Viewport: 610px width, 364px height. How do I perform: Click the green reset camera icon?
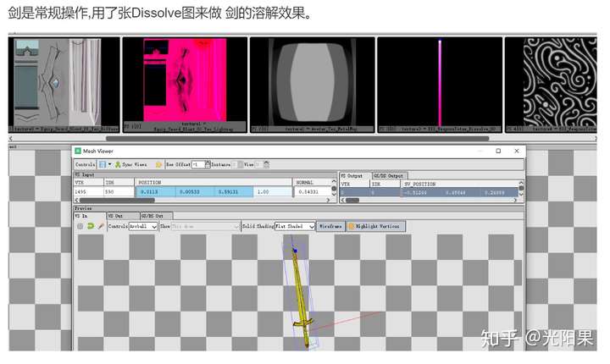point(91,226)
